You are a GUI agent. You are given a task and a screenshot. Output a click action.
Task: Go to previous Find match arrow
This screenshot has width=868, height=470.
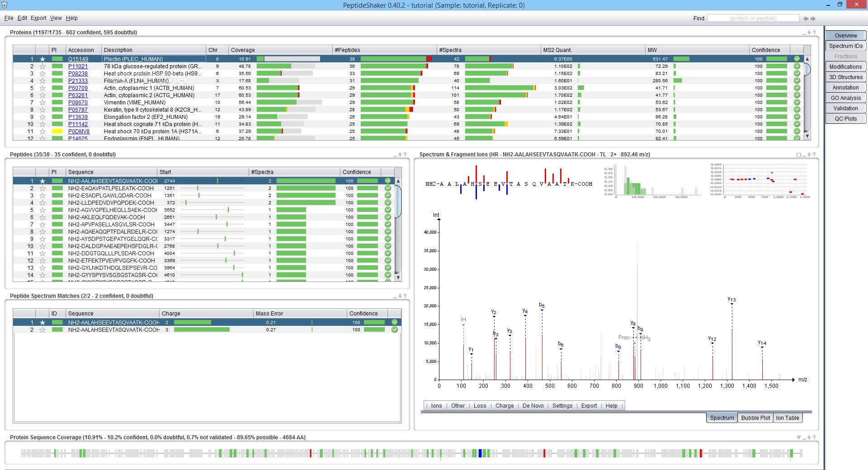[x=806, y=19]
